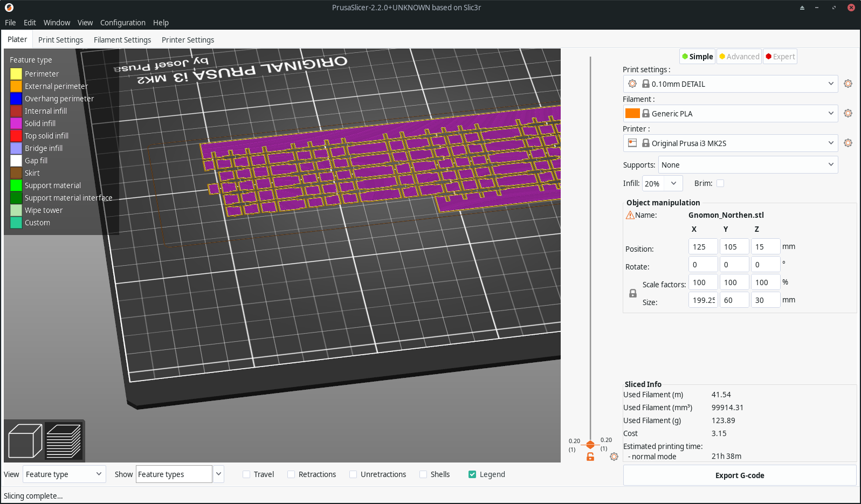Open the File menu

10,23
